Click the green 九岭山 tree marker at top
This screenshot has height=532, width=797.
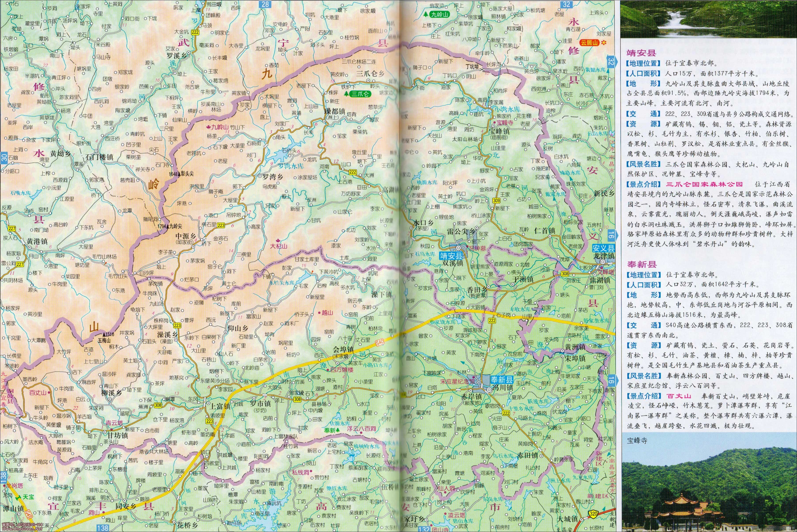click(437, 14)
